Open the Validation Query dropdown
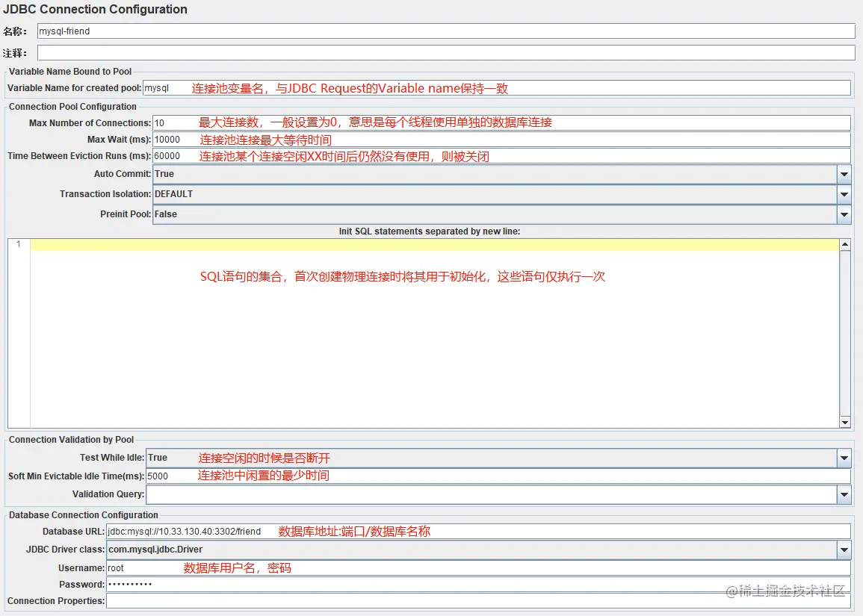This screenshot has height=616, width=863. (844, 494)
